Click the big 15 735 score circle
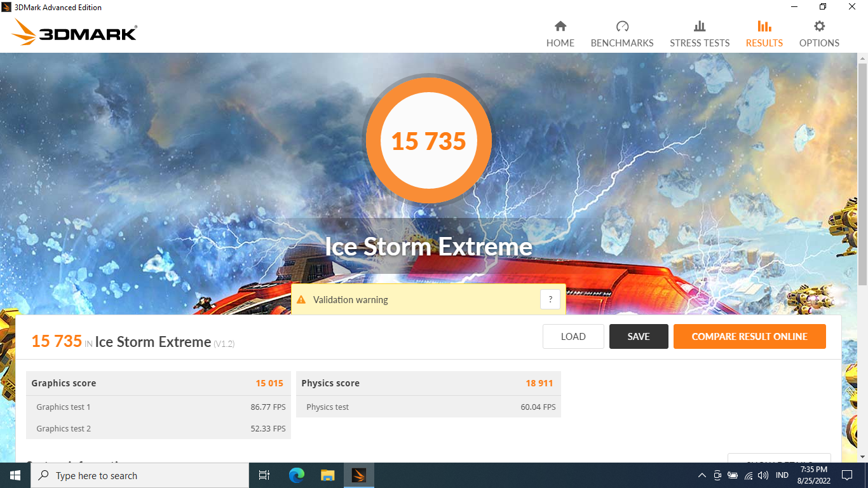 [429, 140]
